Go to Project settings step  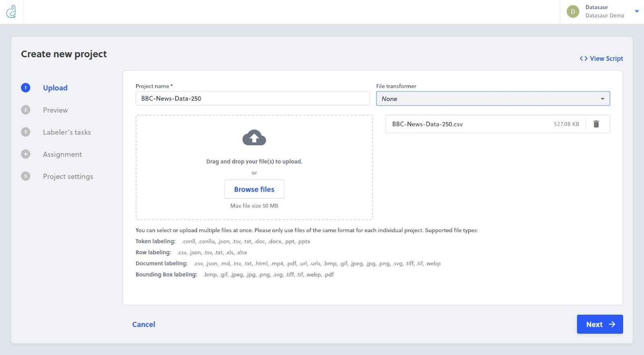[68, 176]
